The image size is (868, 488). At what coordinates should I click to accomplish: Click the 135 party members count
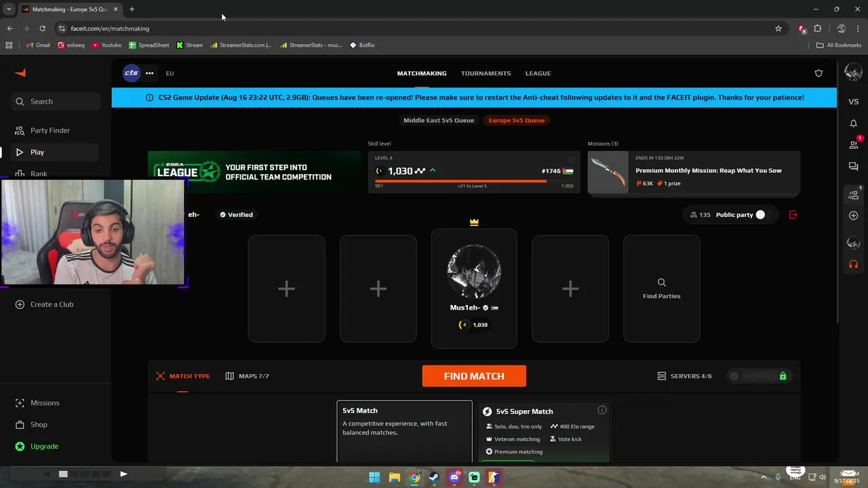700,215
